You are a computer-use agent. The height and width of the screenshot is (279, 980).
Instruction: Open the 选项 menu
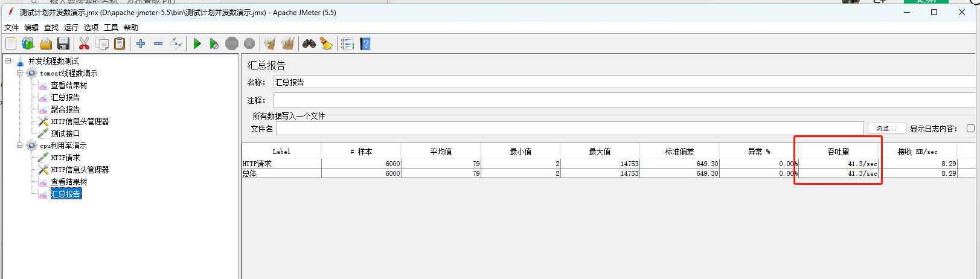click(91, 28)
